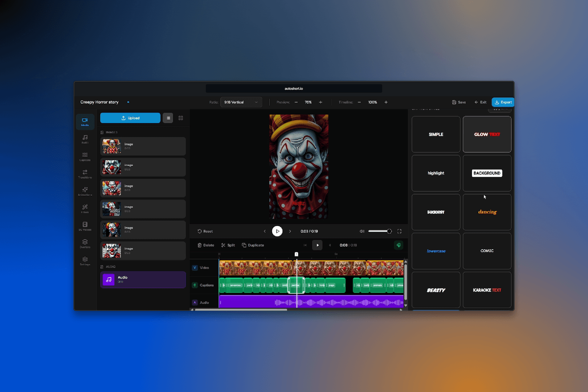Viewport: 588px width, 392px height.
Task: Mute the preview volume speaker
Action: pyautogui.click(x=362, y=231)
